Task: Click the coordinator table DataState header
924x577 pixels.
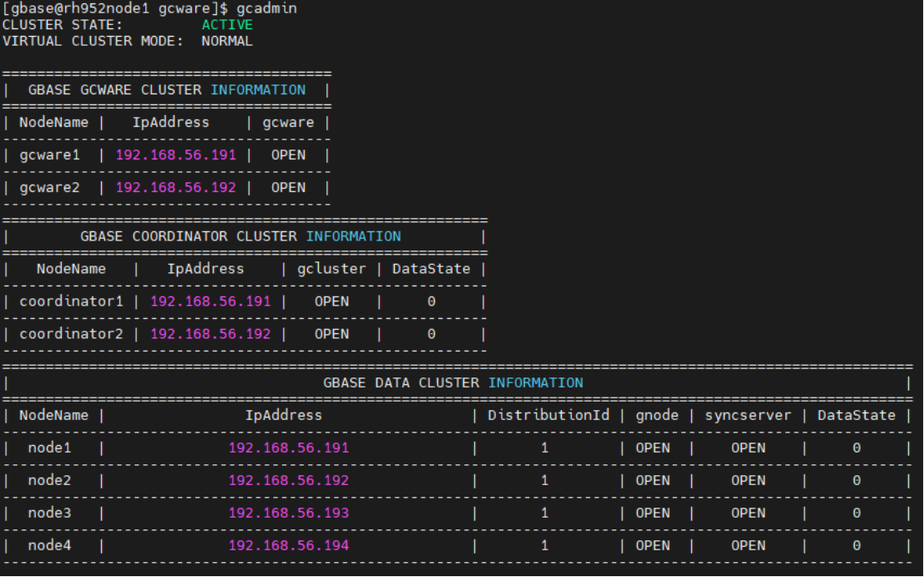Action: pos(432,269)
